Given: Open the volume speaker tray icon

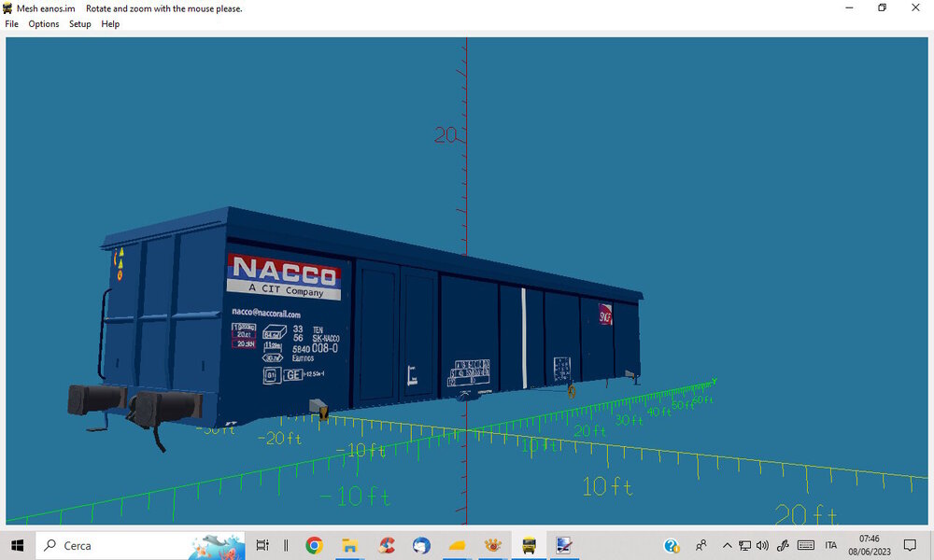Looking at the screenshot, I should click(x=762, y=545).
